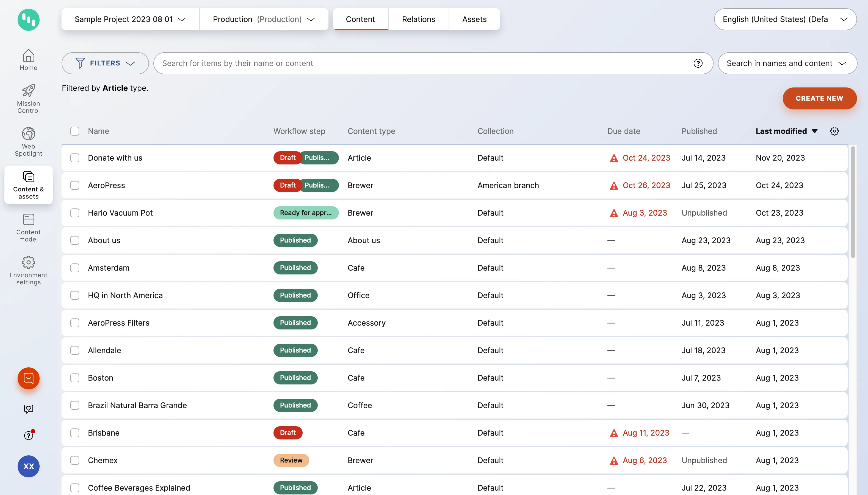
Task: Click the search help question icon
Action: [698, 63]
